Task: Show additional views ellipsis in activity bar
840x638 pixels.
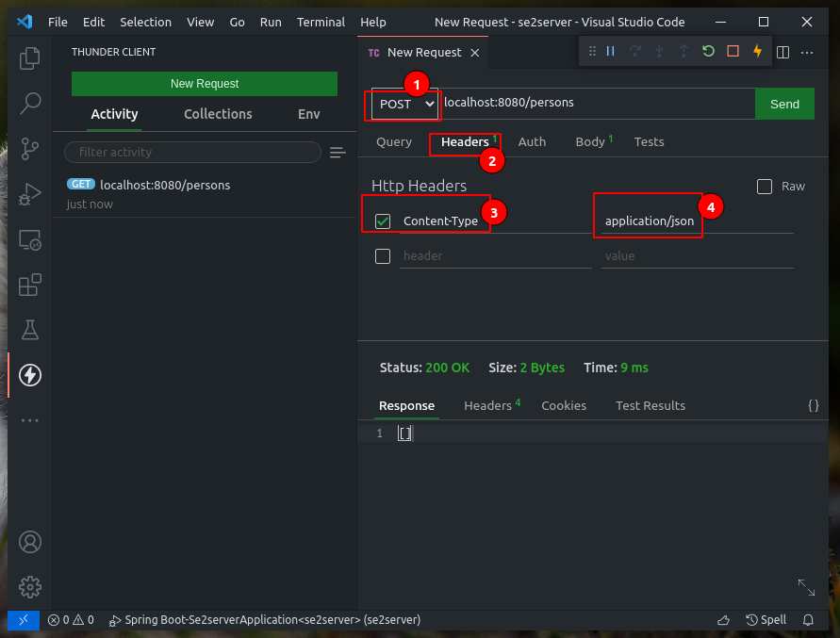Action: pos(29,420)
